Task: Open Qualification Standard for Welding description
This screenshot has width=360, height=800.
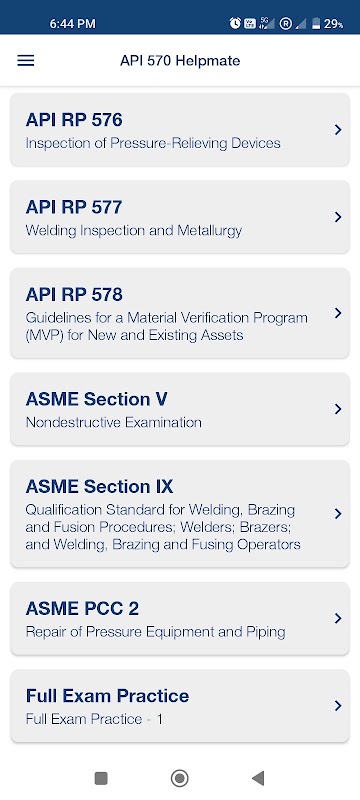Action: click(163, 527)
